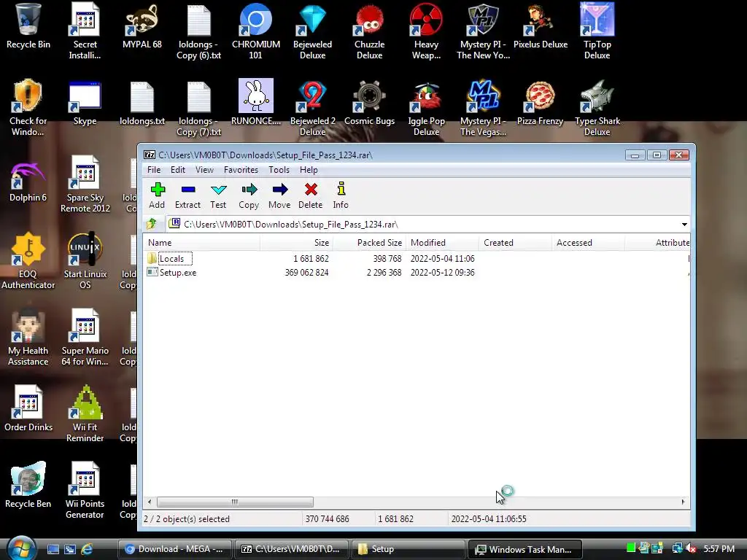Click the Internet Explorer quick launch icon

coord(87,549)
